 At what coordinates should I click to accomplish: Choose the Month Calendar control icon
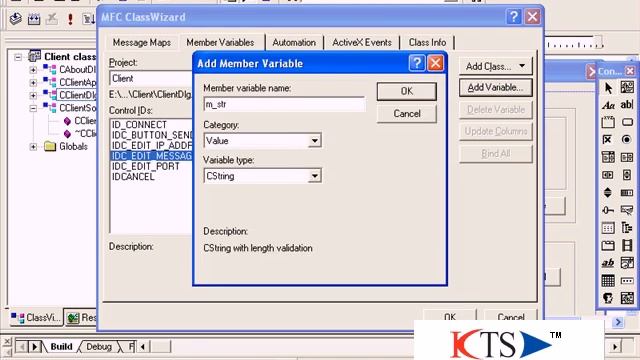[608, 280]
